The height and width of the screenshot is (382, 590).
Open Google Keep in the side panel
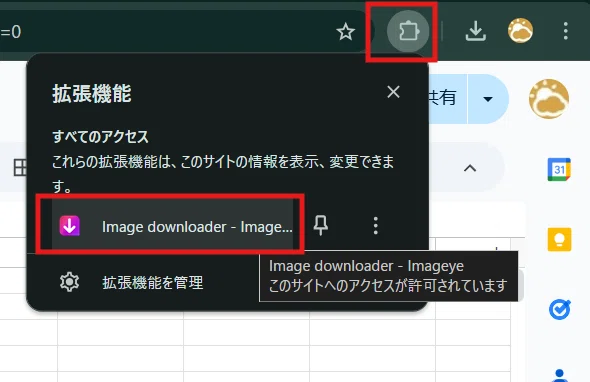point(559,239)
